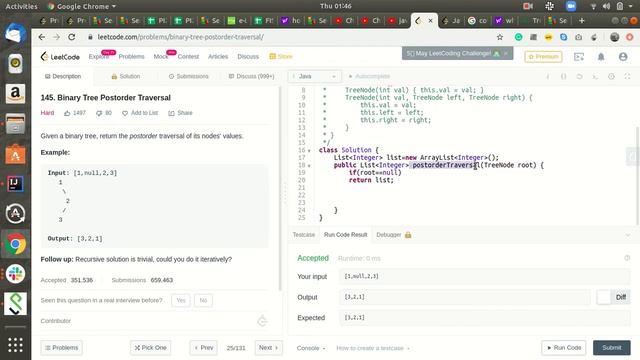Viewport: 640px width, 360px height.
Task: Open editor settings gear icon
Action: coord(611,76)
